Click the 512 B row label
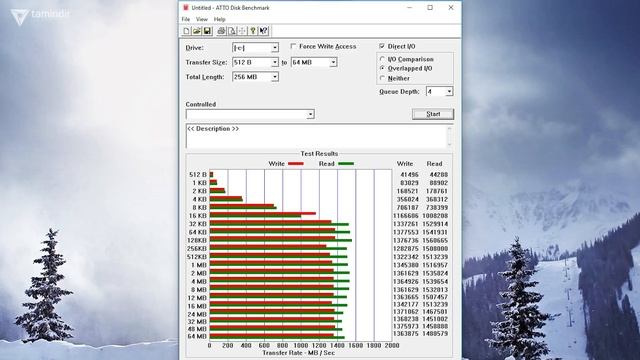Image resolution: width=640 pixels, height=360 pixels. pyautogui.click(x=198, y=175)
